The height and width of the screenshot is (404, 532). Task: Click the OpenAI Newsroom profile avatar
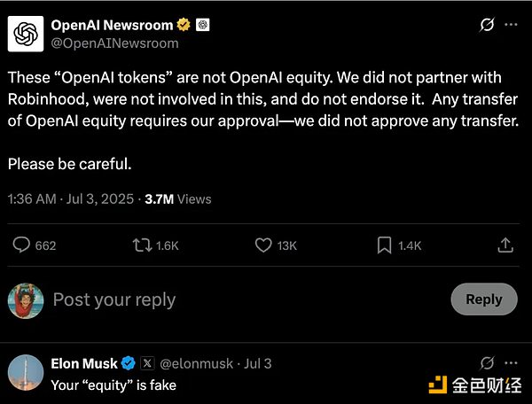[26, 34]
